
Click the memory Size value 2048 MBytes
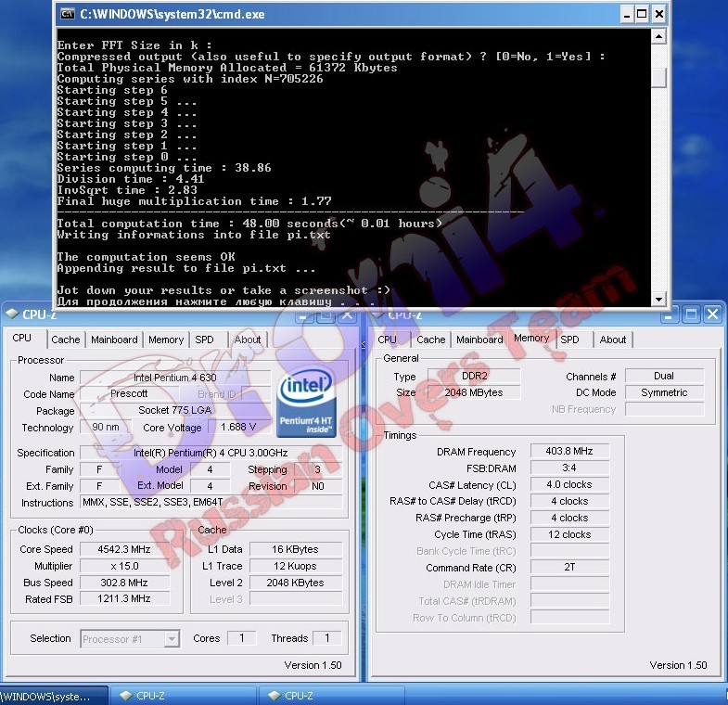474,392
